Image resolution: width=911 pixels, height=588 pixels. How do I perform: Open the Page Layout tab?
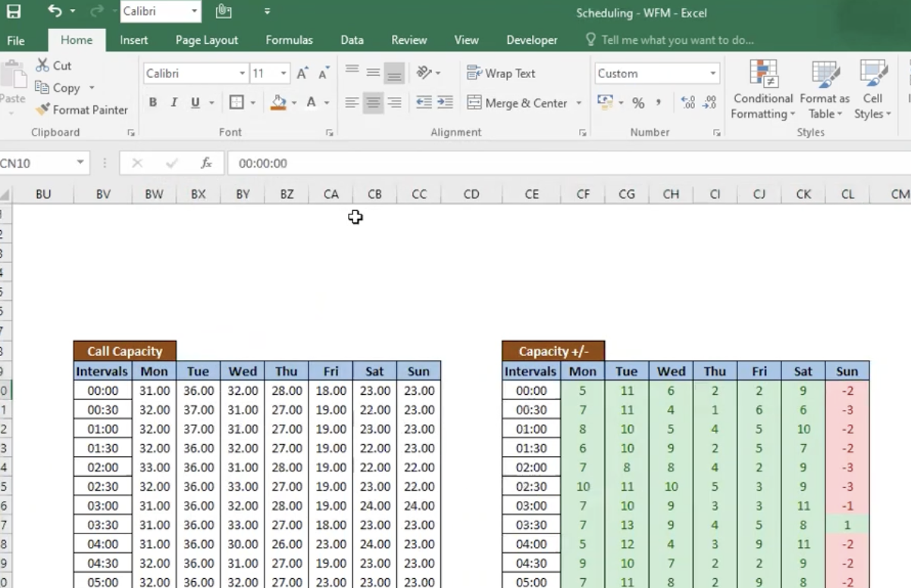coord(206,40)
